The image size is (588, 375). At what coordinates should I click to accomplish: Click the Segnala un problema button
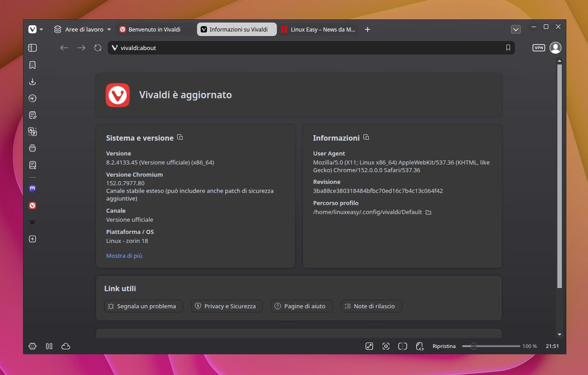143,306
